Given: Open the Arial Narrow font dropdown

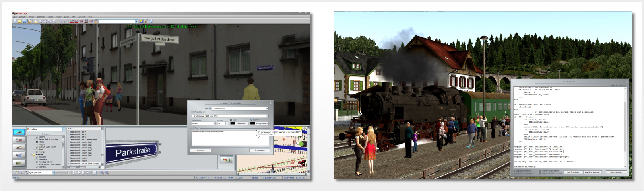Looking at the screenshot, I should click(x=267, y=116).
